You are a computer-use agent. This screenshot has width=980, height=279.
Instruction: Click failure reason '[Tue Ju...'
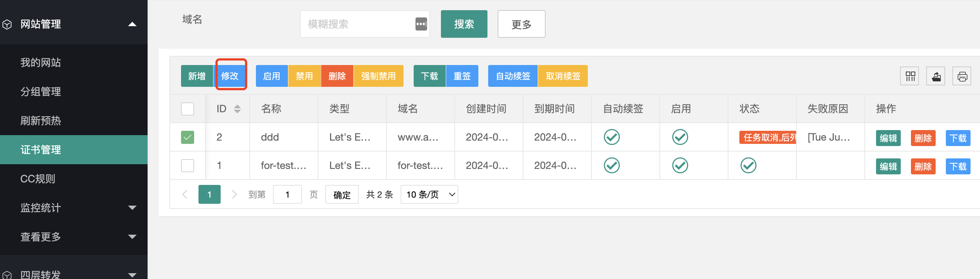tap(829, 137)
